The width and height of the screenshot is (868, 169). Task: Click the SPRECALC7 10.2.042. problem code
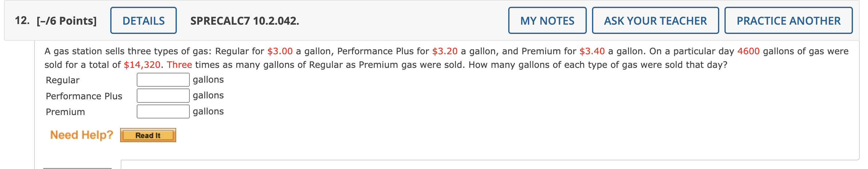[x=245, y=21]
